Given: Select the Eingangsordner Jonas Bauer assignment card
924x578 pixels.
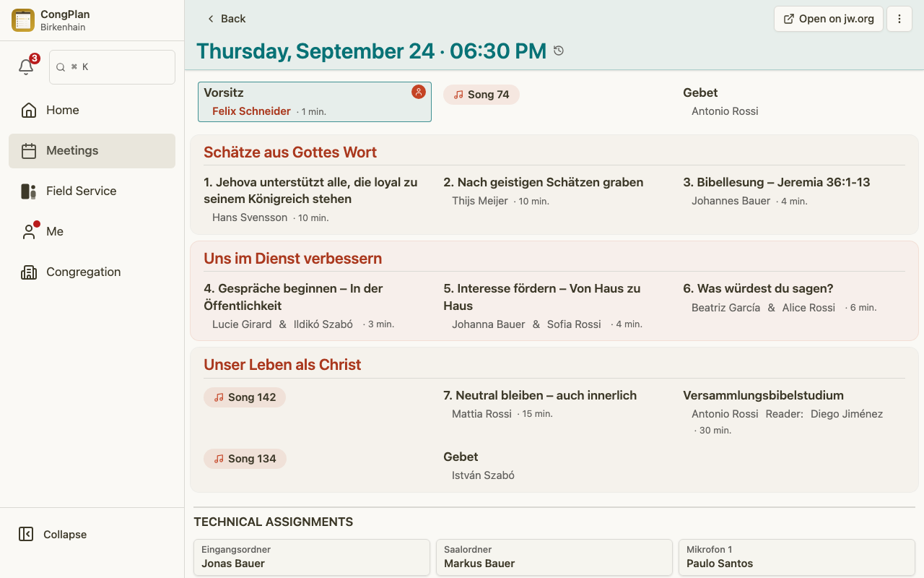Looking at the screenshot, I should click(312, 557).
